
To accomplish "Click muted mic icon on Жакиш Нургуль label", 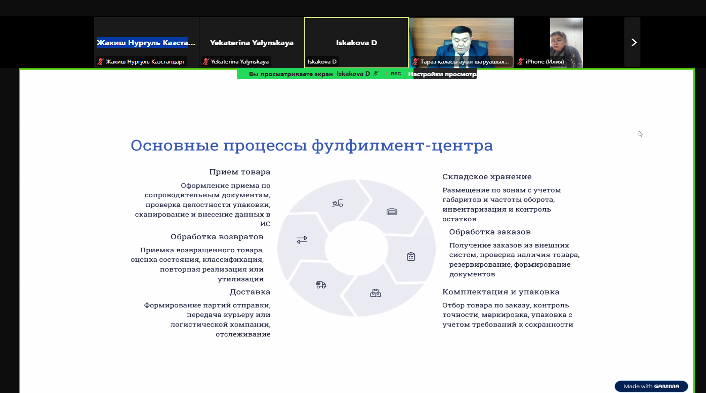I will tap(100, 62).
